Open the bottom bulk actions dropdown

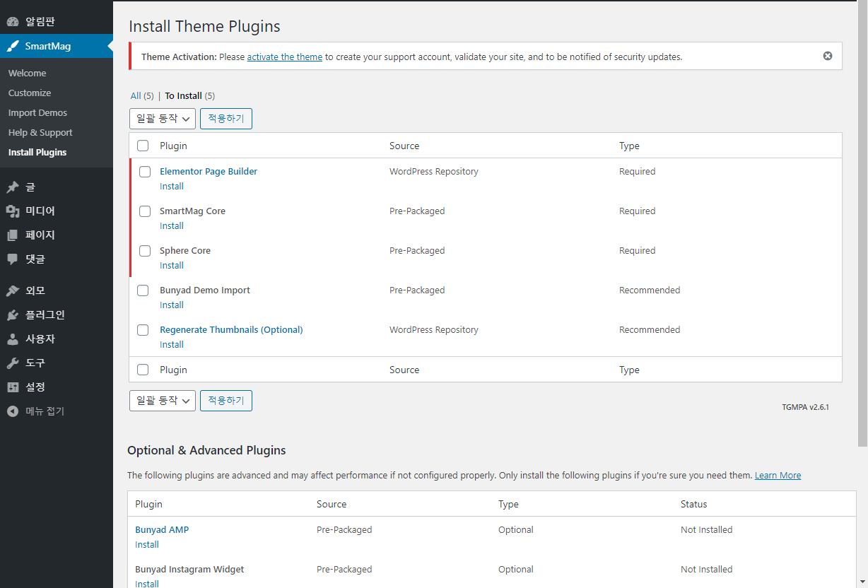[163, 401]
